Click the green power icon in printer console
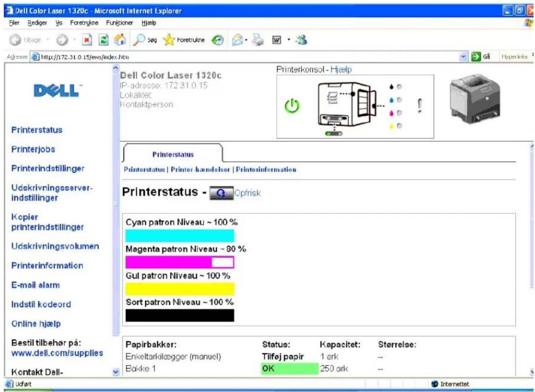535x392 pixels. 292,106
